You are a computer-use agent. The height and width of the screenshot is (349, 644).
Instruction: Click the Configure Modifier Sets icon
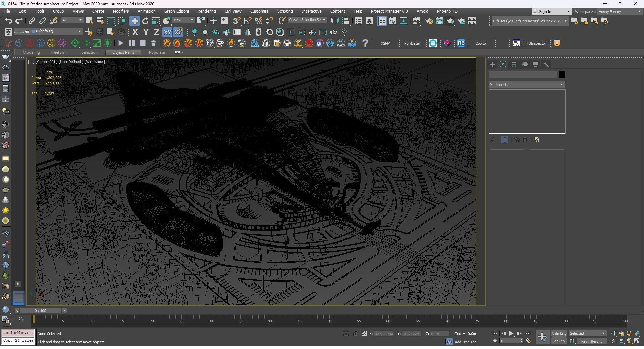pyautogui.click(x=537, y=140)
